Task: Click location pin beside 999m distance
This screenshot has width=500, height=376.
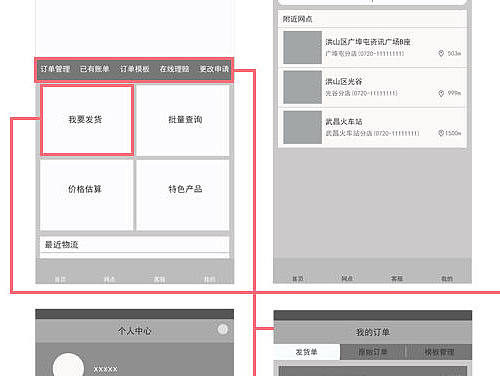Action: click(x=441, y=93)
